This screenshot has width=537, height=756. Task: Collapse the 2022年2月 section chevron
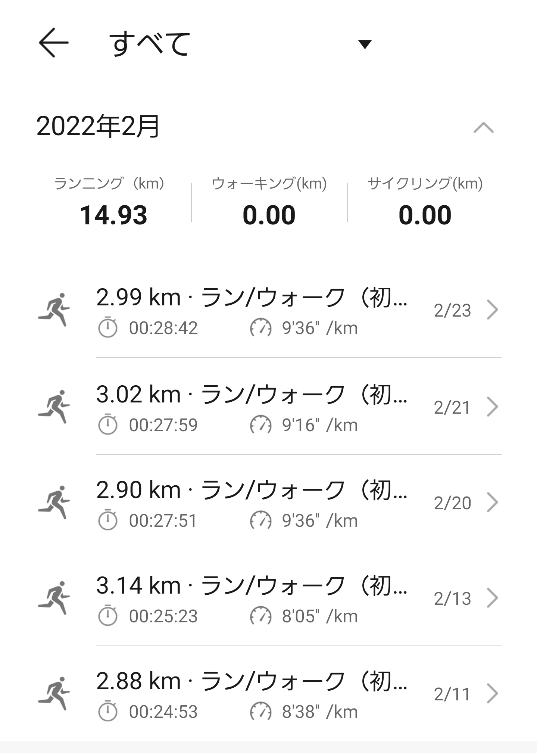pyautogui.click(x=483, y=127)
